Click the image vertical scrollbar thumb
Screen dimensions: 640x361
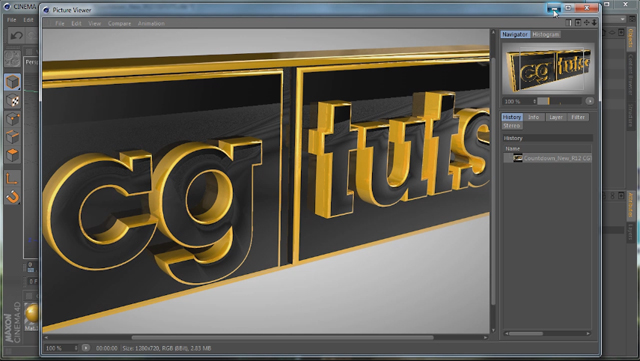(x=493, y=182)
